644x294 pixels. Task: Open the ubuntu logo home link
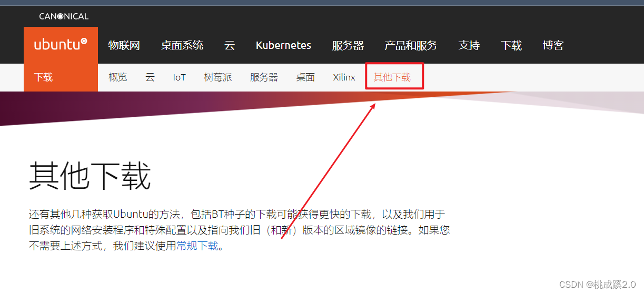pyautogui.click(x=61, y=45)
